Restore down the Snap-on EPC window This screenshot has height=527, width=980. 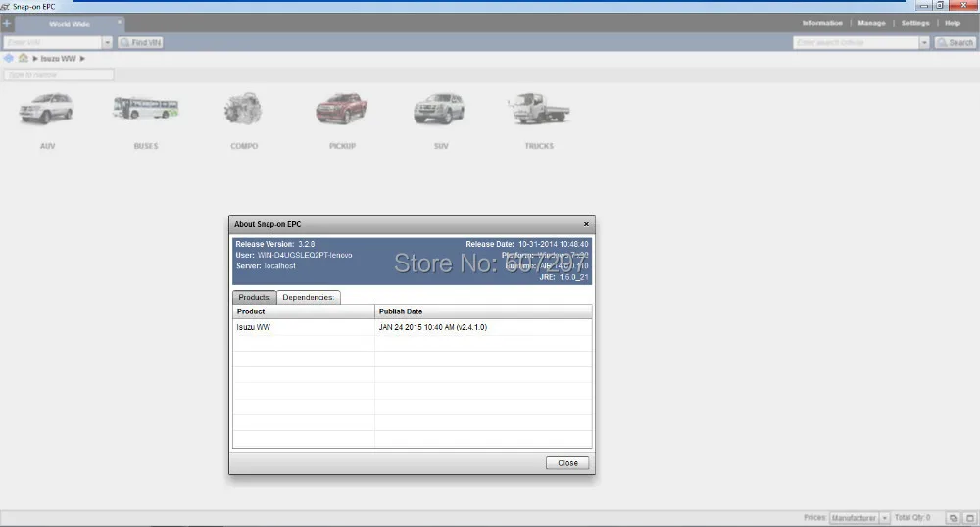tap(940, 6)
